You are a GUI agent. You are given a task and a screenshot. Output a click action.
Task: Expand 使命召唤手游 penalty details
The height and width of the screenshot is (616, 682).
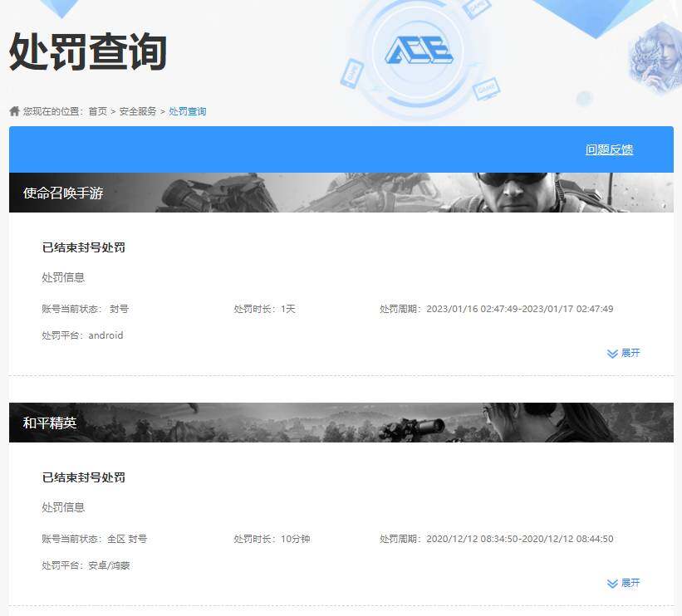[x=624, y=353]
